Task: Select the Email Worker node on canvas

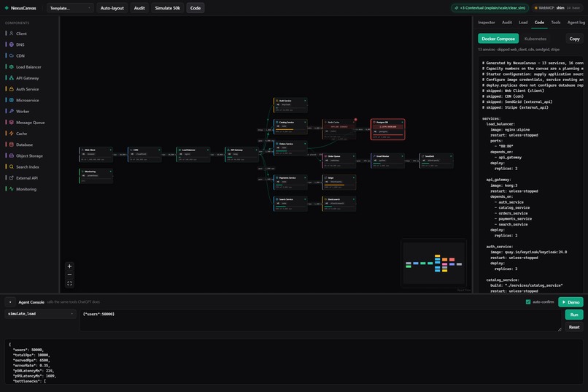Action: (388, 161)
